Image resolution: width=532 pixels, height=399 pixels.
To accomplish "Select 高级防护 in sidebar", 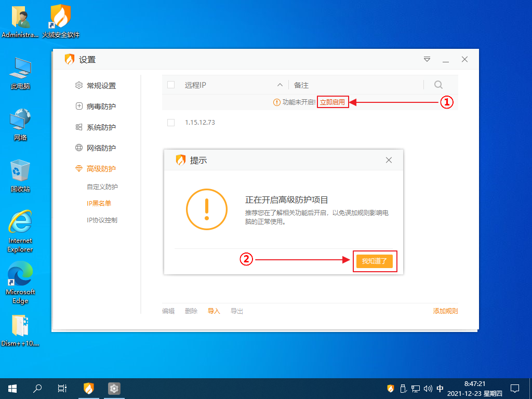I will click(x=96, y=169).
